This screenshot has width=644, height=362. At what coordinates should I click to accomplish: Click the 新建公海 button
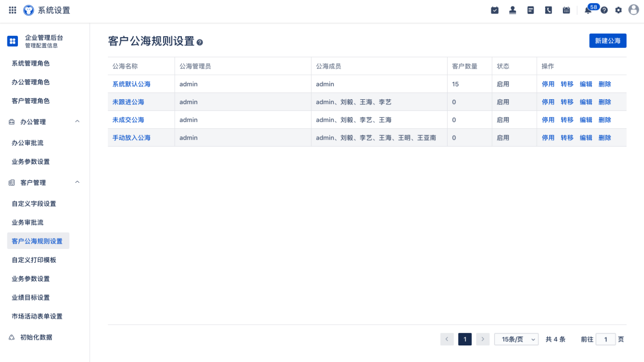pyautogui.click(x=608, y=40)
